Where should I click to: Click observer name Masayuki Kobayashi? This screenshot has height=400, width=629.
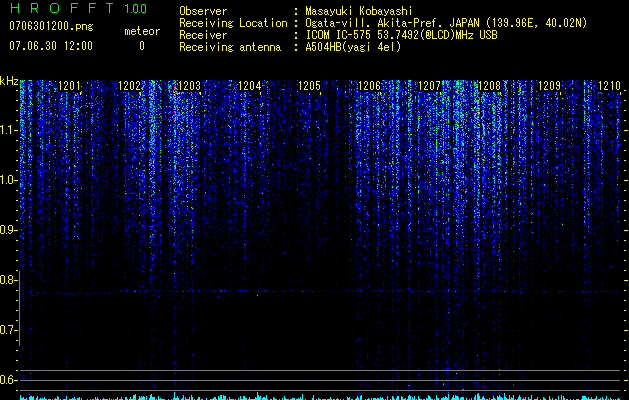(359, 11)
